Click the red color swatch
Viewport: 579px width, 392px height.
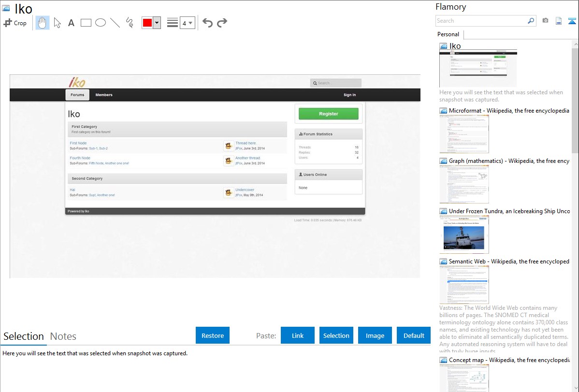(x=147, y=23)
